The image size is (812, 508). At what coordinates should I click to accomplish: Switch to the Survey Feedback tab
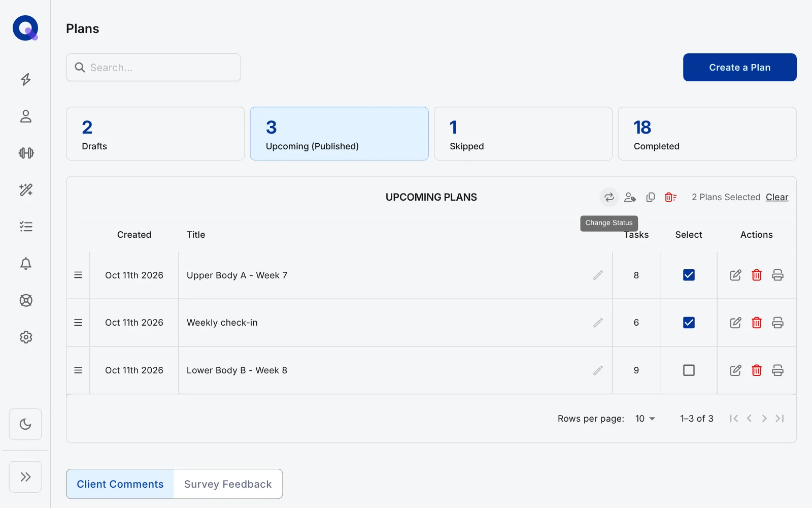pyautogui.click(x=228, y=484)
